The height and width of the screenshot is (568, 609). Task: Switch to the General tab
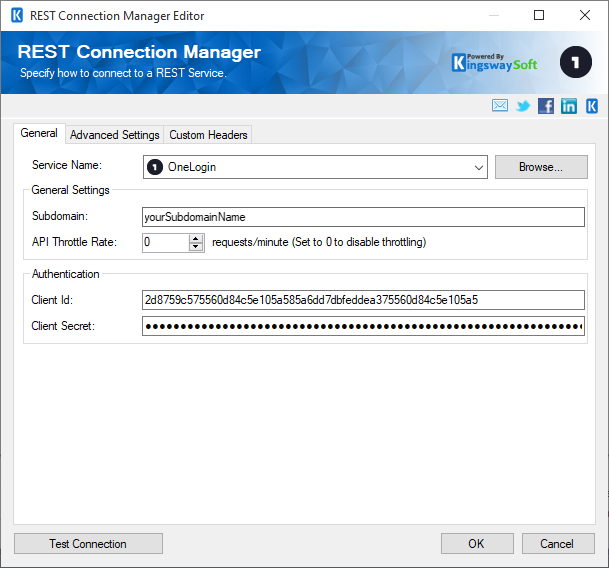tap(39, 133)
